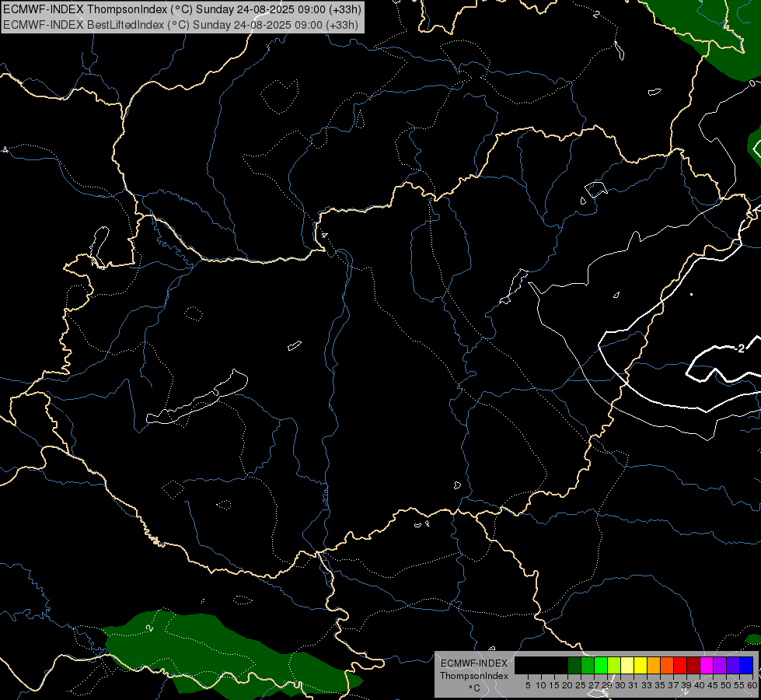This screenshot has height=700, width=761.
Task: Click the pure yellow 31–33 legend swatch
Action: [x=641, y=665]
